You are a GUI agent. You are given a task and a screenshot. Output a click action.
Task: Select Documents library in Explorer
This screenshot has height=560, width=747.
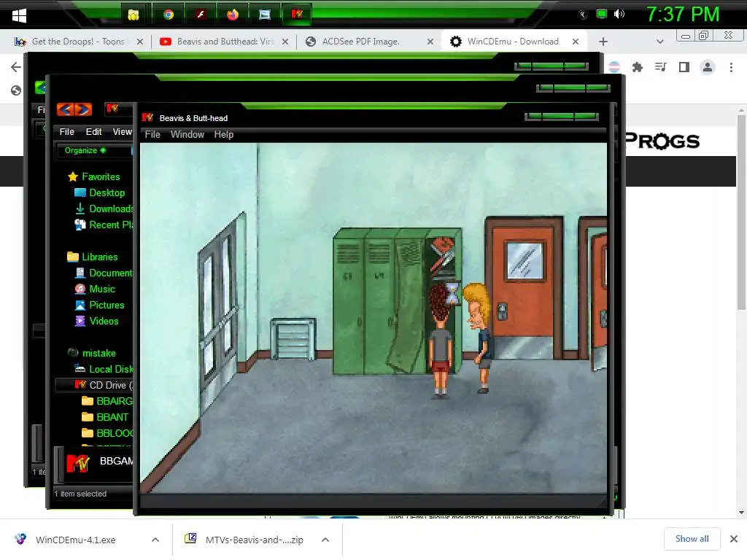[104, 273]
